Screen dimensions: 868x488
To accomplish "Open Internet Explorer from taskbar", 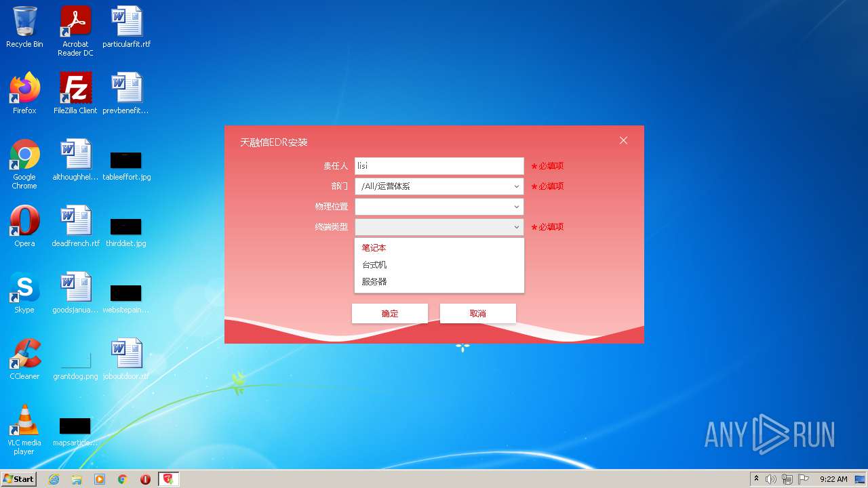I will (x=54, y=479).
